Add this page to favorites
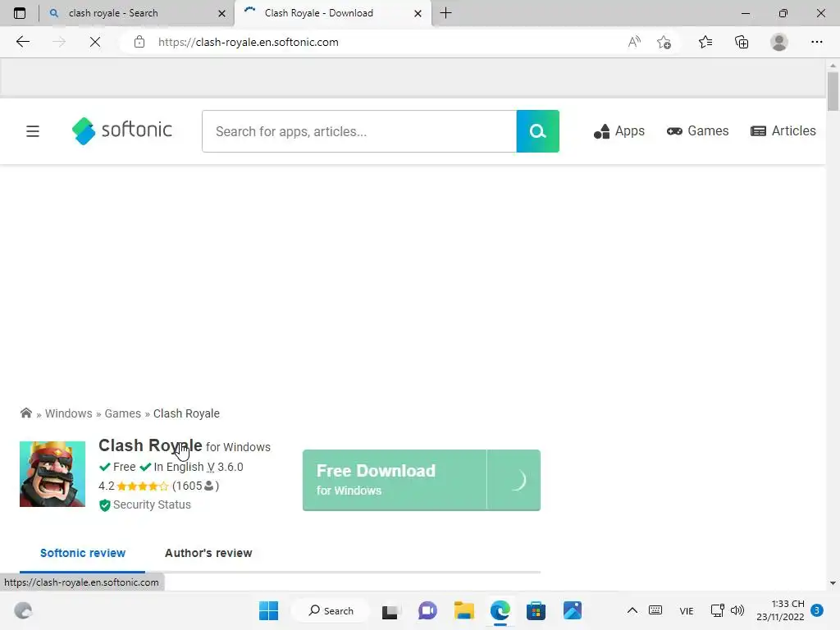This screenshot has width=840, height=630. pos(664,42)
